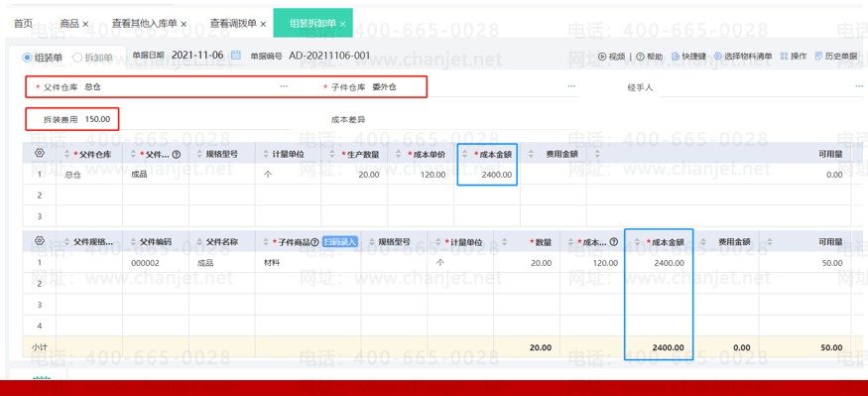This screenshot has height=396, width=868.
Task: Click the help icon beside 父件… column header
Action: click(x=177, y=155)
